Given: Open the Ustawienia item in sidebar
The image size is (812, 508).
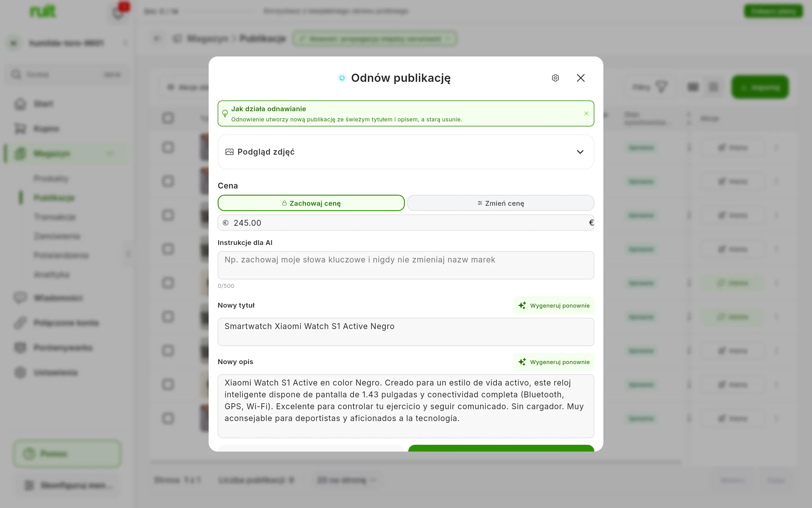Looking at the screenshot, I should [x=67, y=373].
